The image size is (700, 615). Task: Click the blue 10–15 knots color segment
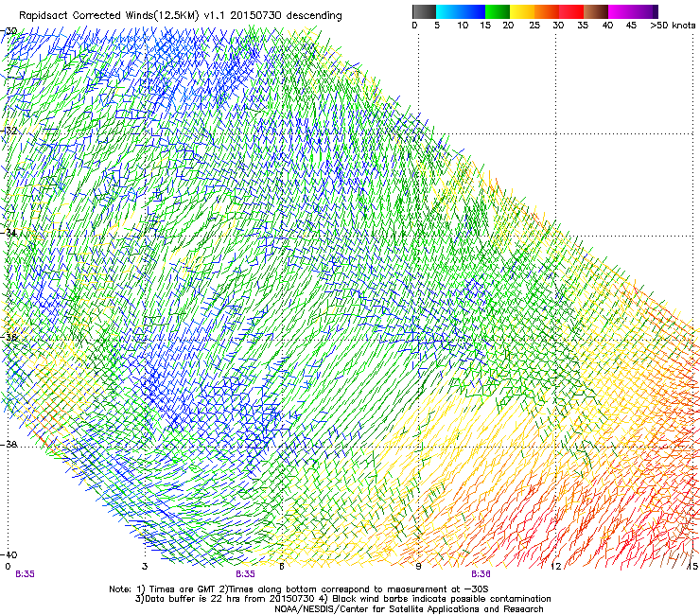[x=473, y=12]
